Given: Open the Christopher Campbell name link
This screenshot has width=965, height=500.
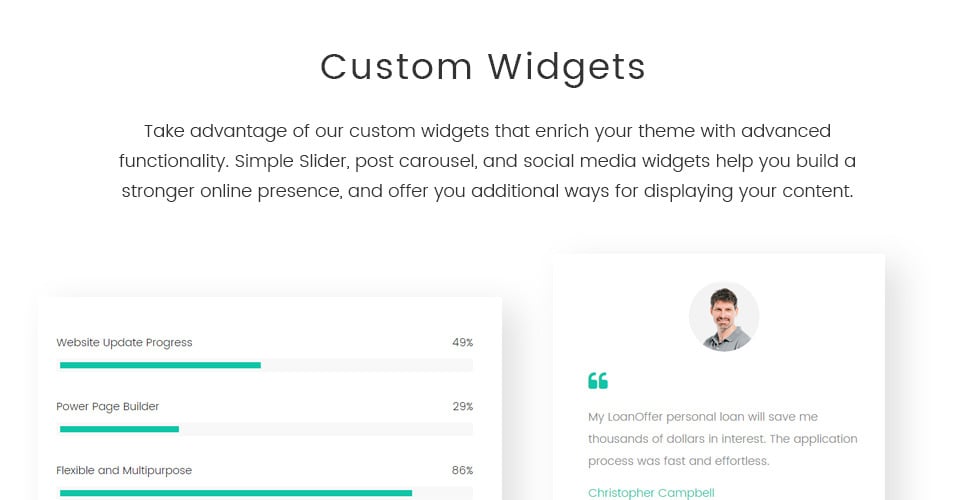Looking at the screenshot, I should (x=651, y=492).
